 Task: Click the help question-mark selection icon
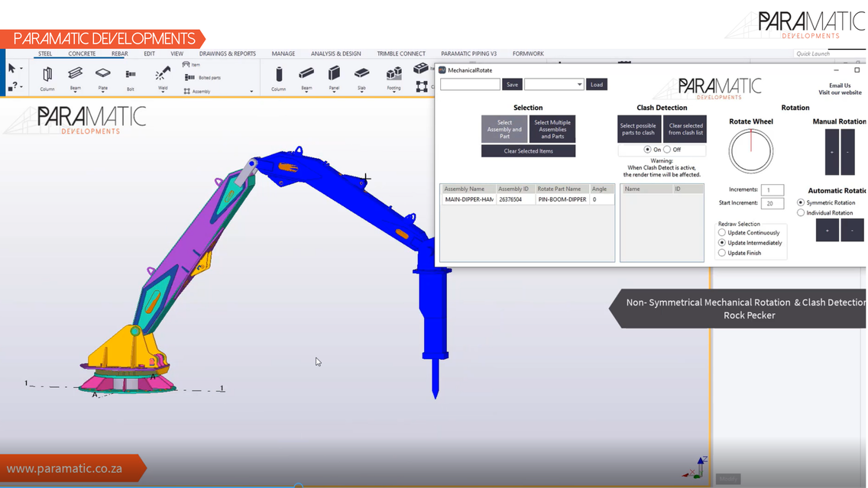pos(13,86)
